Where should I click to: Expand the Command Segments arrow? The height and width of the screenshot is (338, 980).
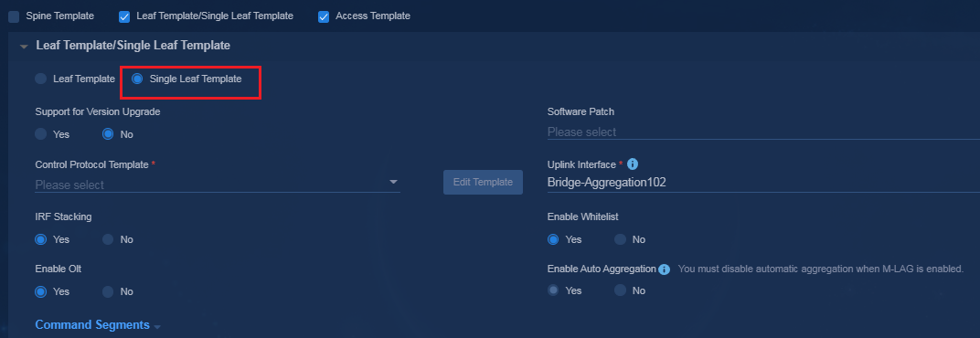[157, 327]
